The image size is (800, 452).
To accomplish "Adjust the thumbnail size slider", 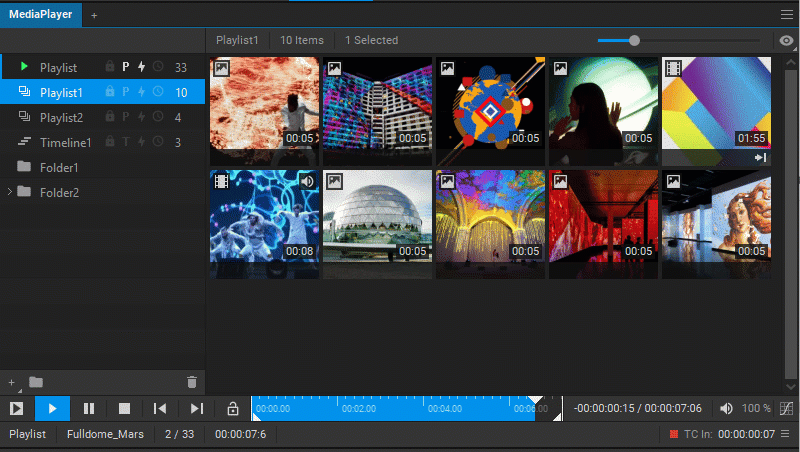I will coord(679,41).
